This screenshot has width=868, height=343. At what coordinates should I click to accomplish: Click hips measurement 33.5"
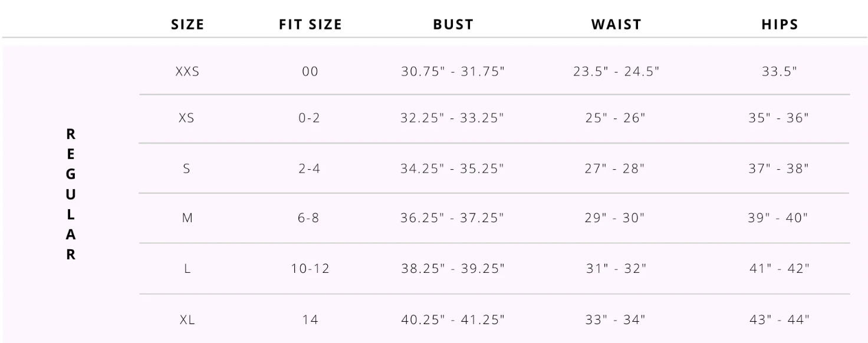coord(780,72)
